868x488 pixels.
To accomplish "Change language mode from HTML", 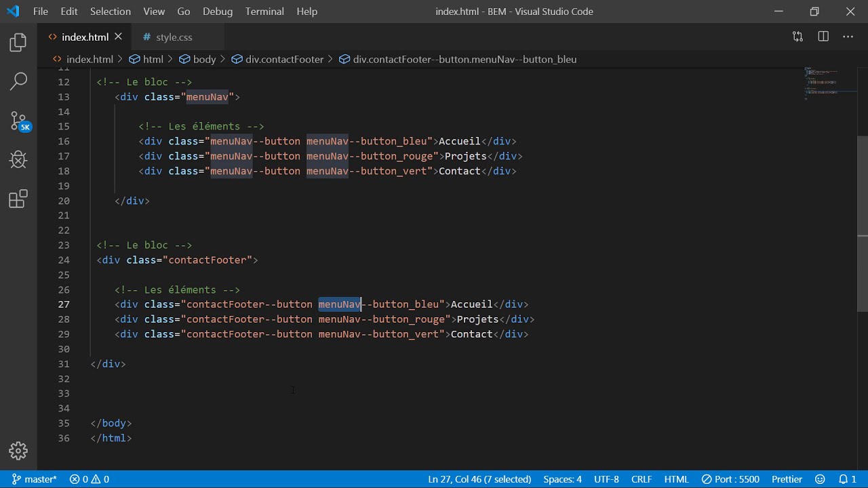I will tap(676, 479).
